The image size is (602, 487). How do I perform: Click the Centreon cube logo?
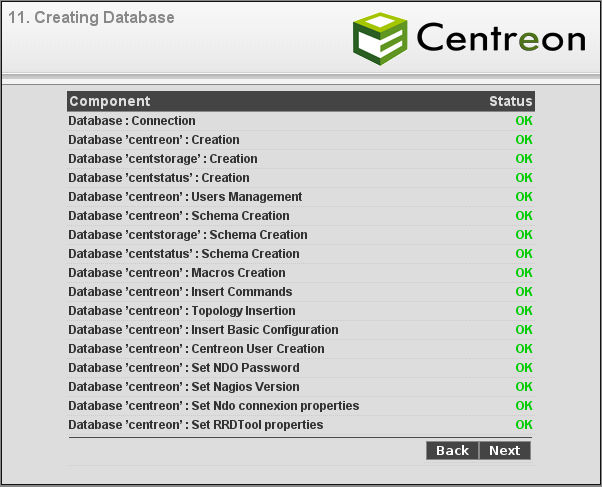pyautogui.click(x=380, y=39)
